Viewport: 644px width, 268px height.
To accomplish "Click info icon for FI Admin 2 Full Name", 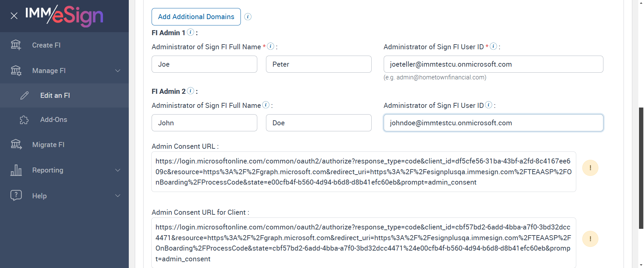I will point(266,105).
